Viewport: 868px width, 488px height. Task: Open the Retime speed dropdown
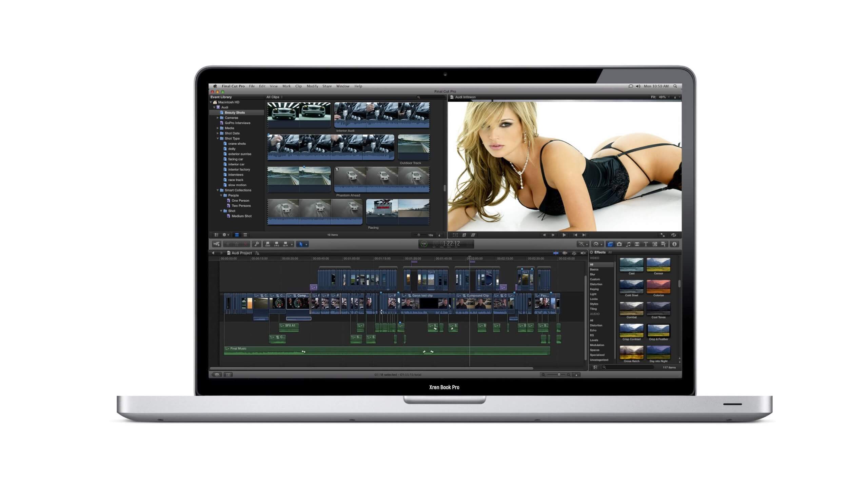(597, 244)
